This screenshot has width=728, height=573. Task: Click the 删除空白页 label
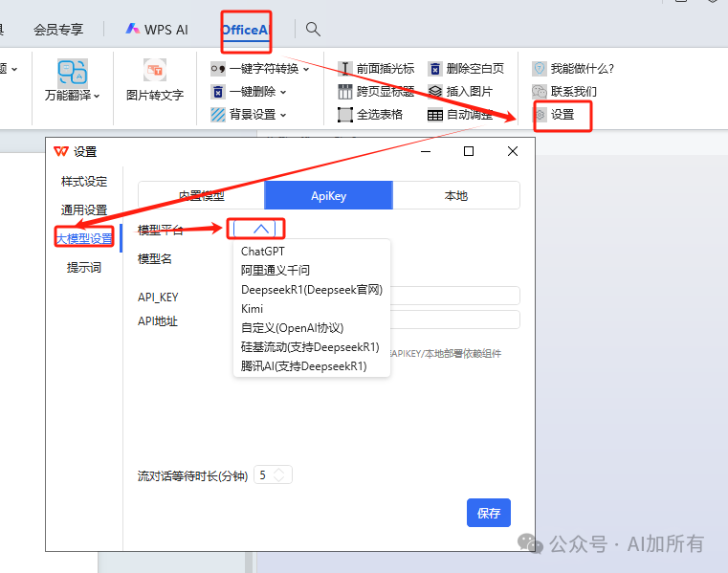point(474,69)
